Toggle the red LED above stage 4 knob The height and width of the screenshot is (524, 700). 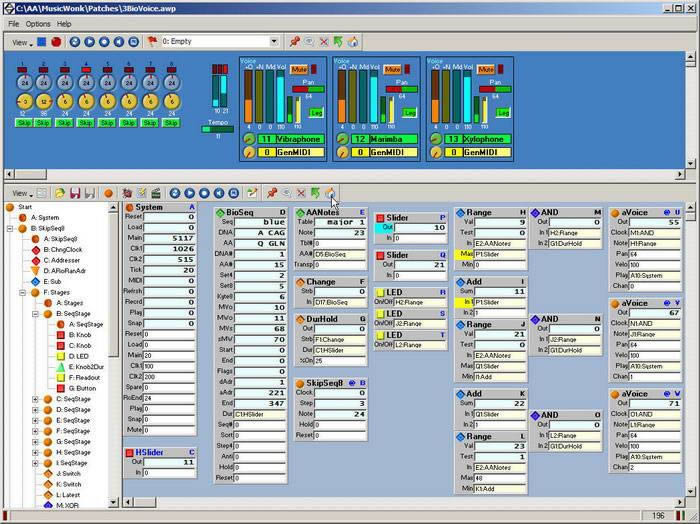86,70
